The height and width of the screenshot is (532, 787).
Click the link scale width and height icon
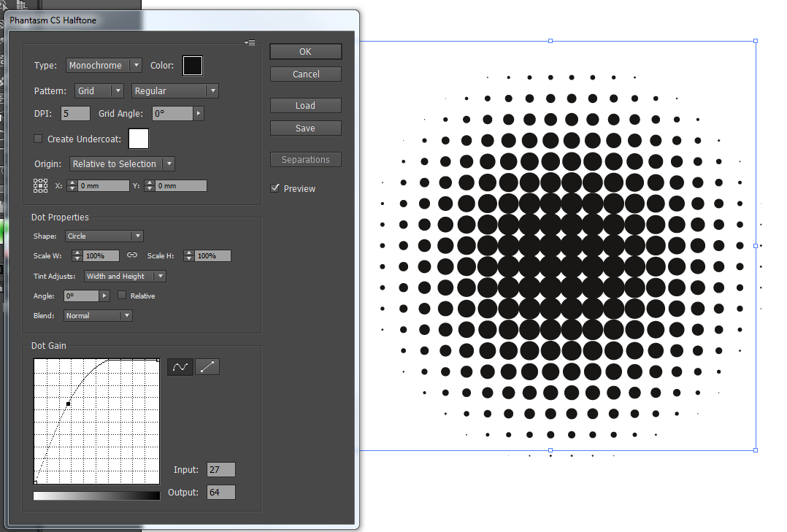click(x=132, y=255)
